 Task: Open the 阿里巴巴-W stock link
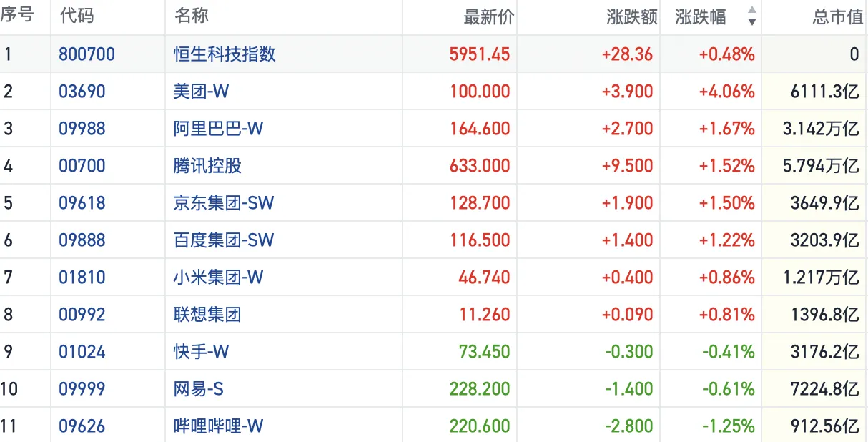coord(218,129)
